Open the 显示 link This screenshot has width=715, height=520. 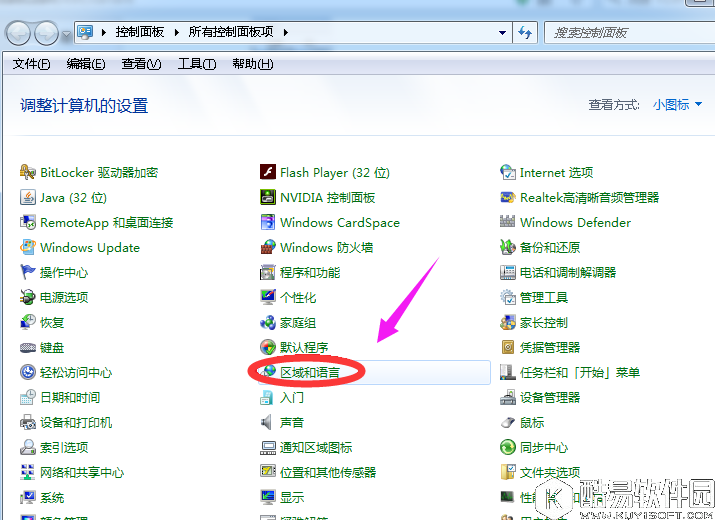point(292,497)
